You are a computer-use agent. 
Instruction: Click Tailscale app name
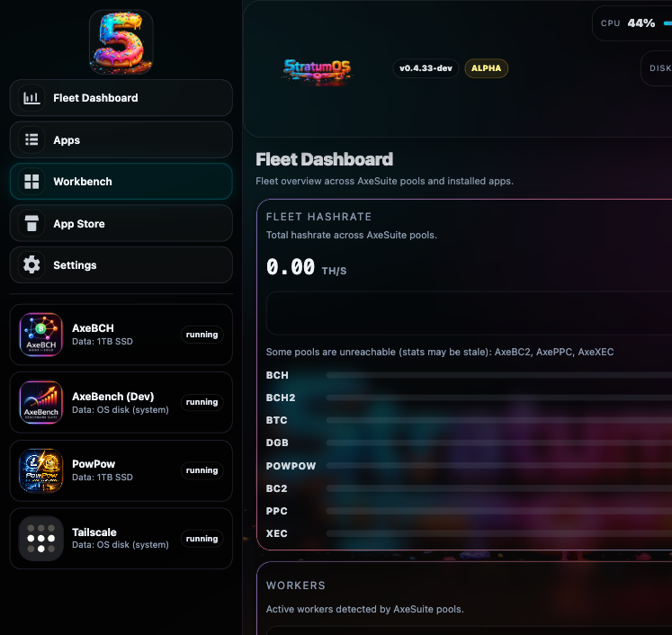(94, 532)
